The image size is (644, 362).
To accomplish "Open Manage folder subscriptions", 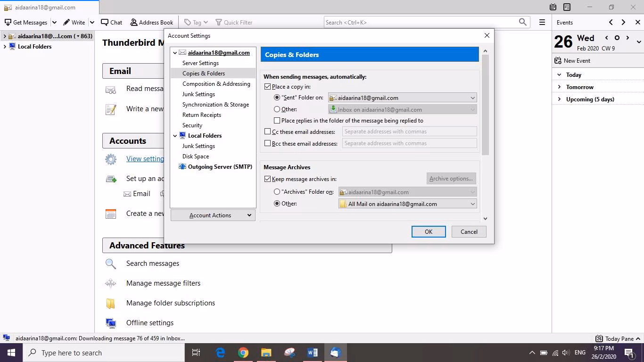I will tap(171, 303).
